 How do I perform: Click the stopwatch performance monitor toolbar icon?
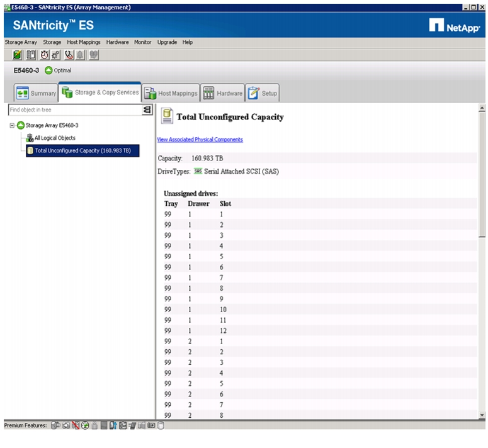[45, 55]
